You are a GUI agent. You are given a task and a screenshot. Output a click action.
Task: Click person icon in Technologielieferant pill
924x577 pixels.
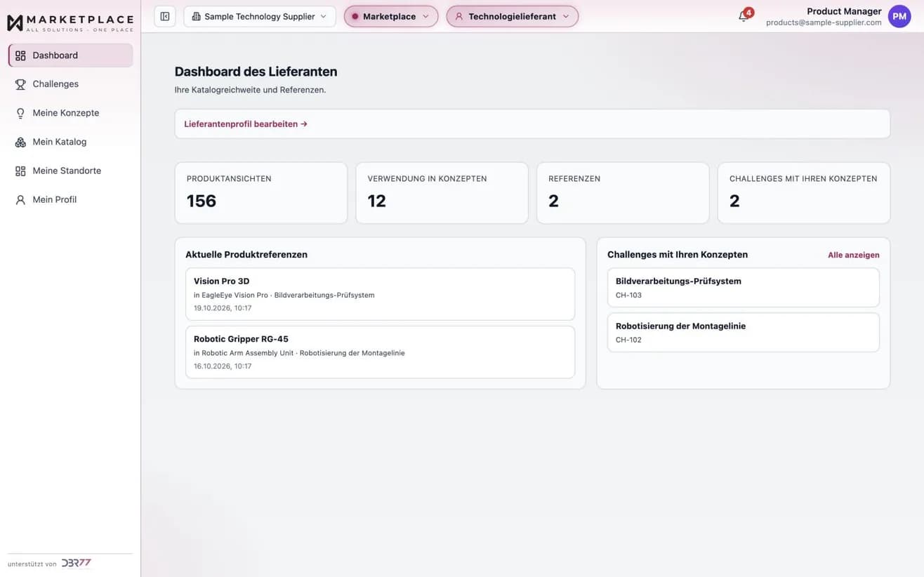(x=459, y=16)
